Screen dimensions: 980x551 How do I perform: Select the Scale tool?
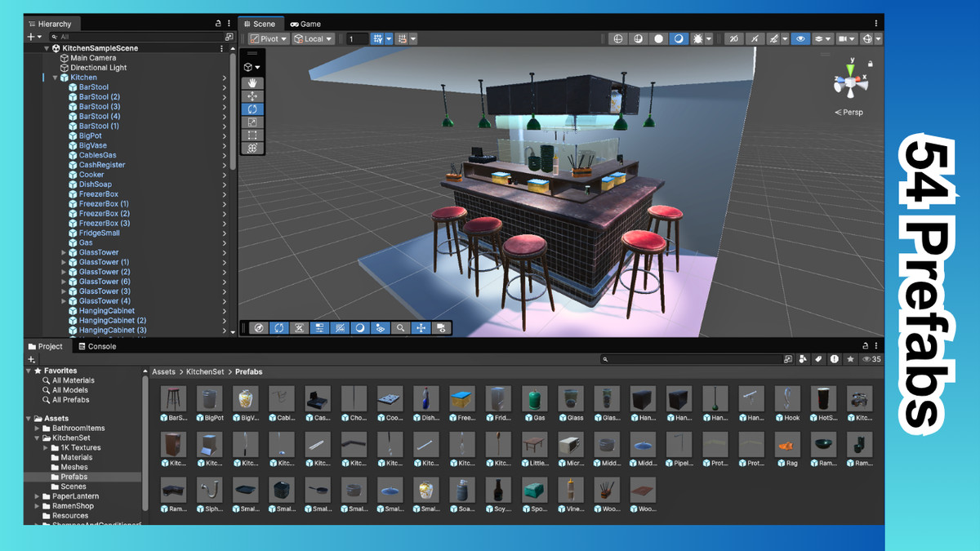(253, 122)
